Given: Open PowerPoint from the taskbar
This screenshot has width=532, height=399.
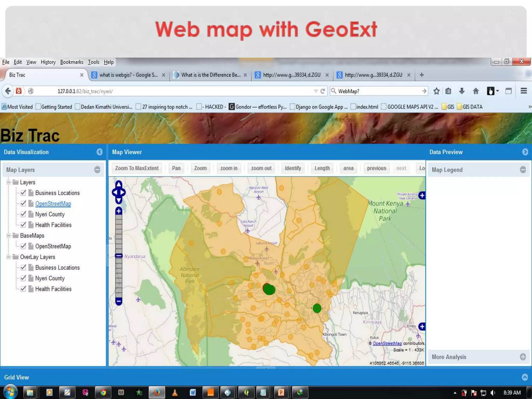Looking at the screenshot, I should coord(281,392).
